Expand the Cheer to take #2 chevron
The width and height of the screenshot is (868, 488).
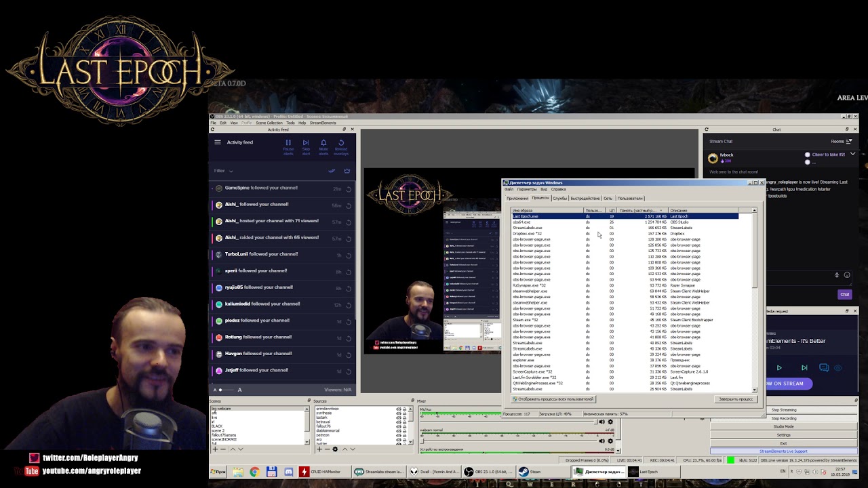click(x=852, y=155)
